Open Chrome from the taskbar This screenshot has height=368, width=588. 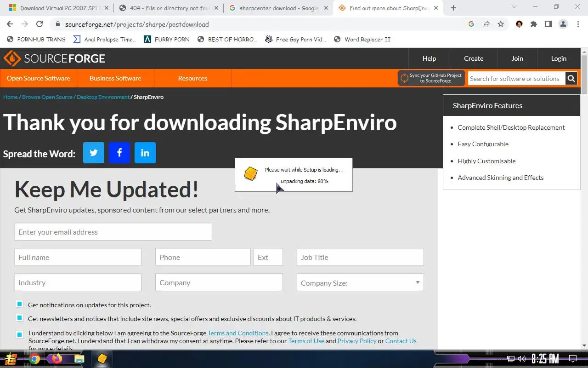(x=34, y=359)
